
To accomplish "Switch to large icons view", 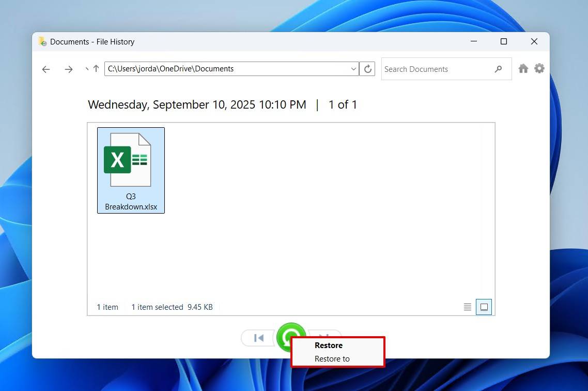I will pyautogui.click(x=484, y=307).
